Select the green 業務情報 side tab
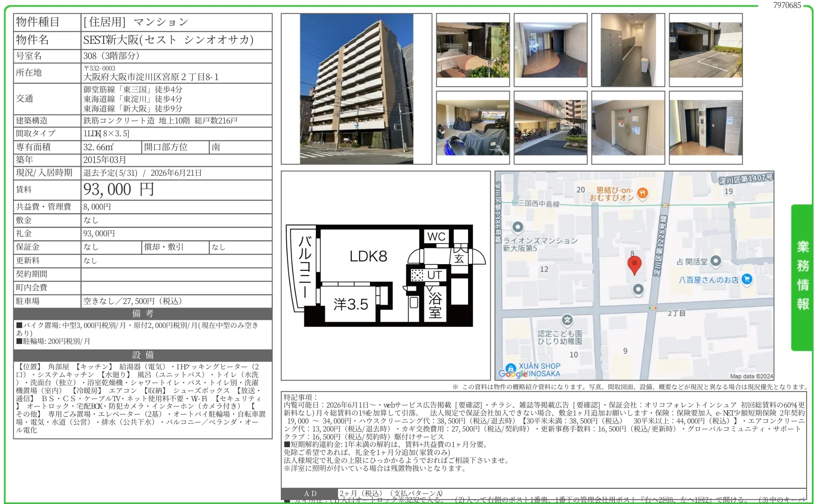The image size is (819, 504). 802,277
